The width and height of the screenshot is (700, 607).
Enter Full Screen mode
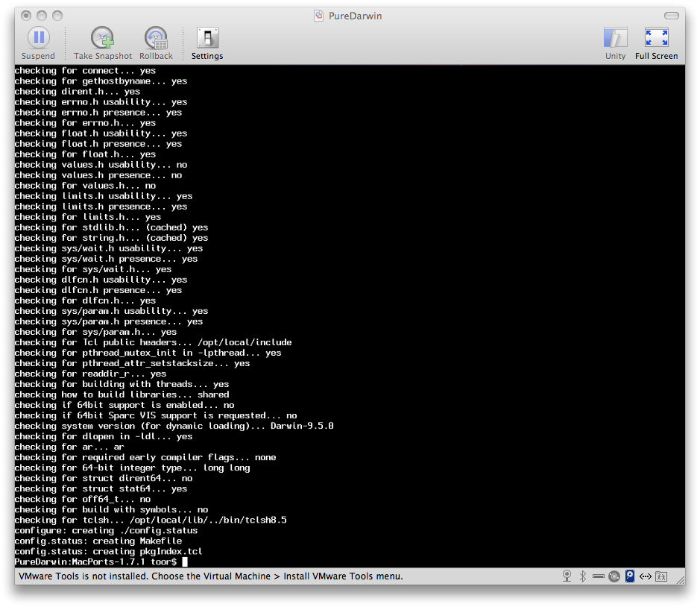656,43
